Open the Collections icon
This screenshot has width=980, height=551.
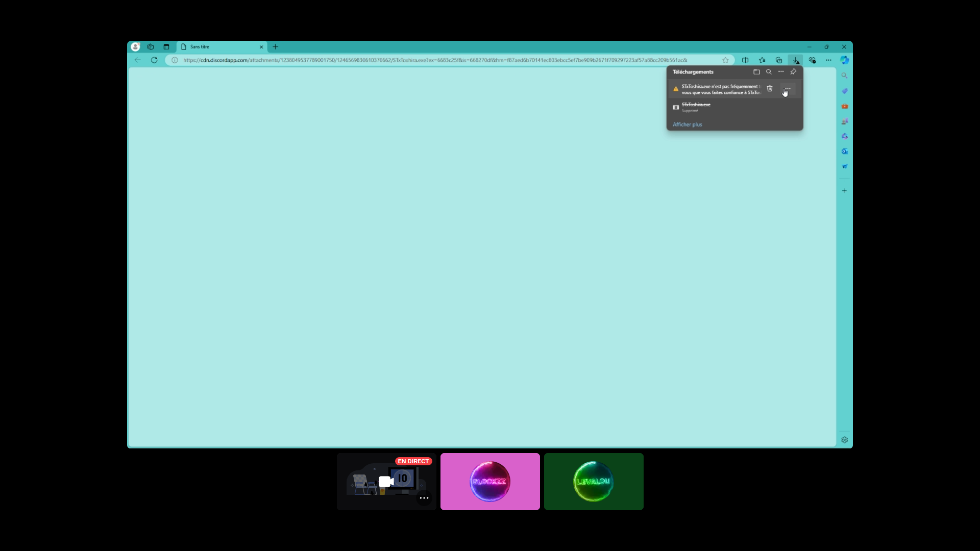(779, 60)
